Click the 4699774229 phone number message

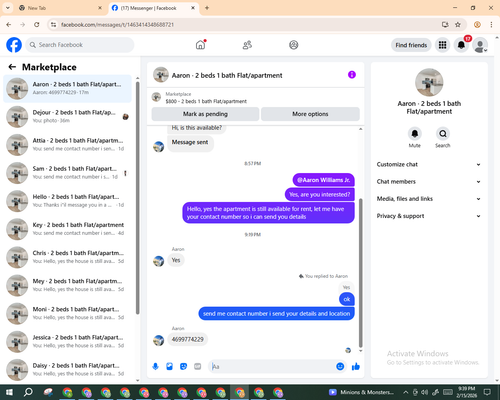187,339
